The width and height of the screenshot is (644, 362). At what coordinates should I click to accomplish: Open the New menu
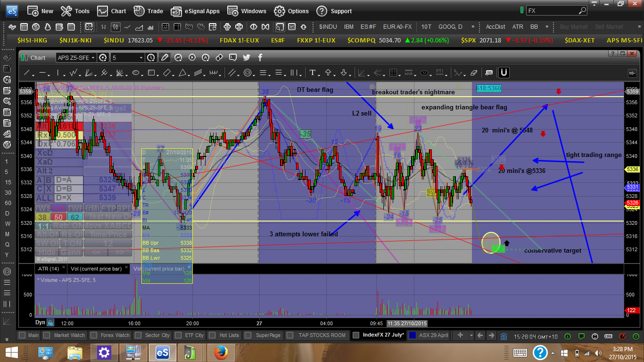click(40, 11)
